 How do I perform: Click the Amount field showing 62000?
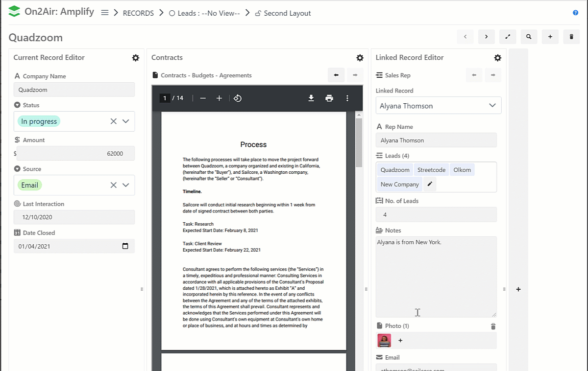point(75,153)
